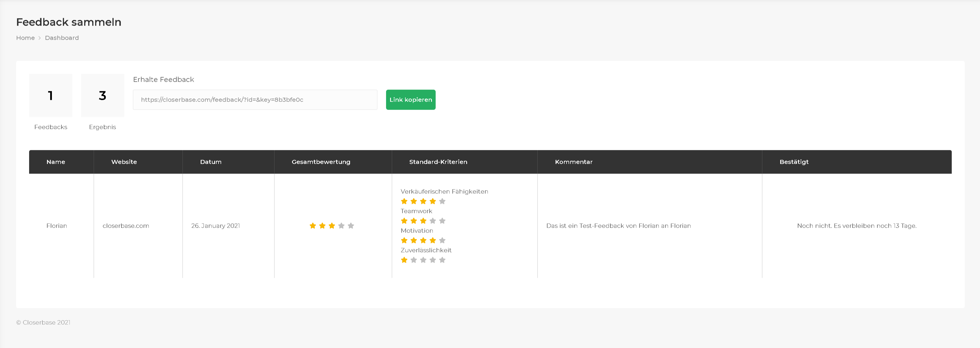Click the Name column header
This screenshot has height=348, width=980.
(x=56, y=161)
